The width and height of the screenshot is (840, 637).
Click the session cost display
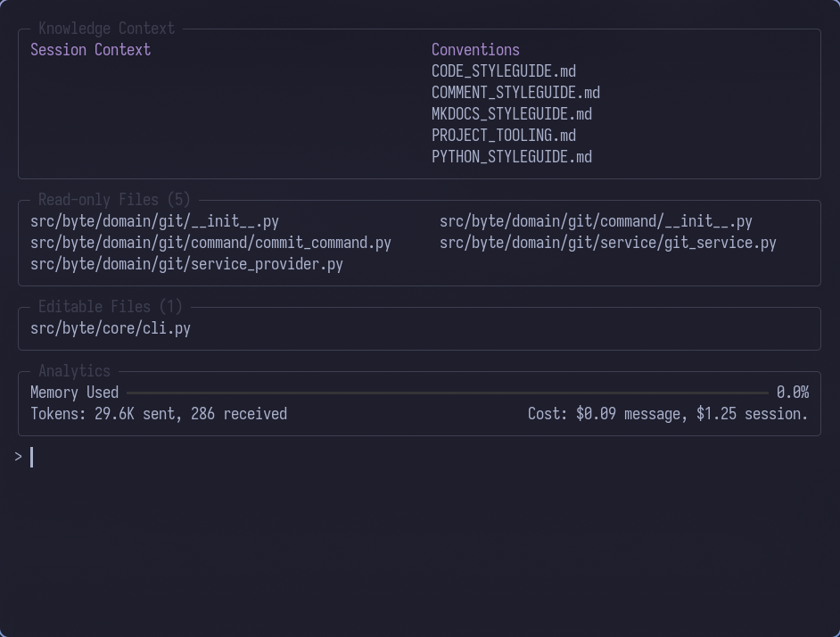pos(668,413)
